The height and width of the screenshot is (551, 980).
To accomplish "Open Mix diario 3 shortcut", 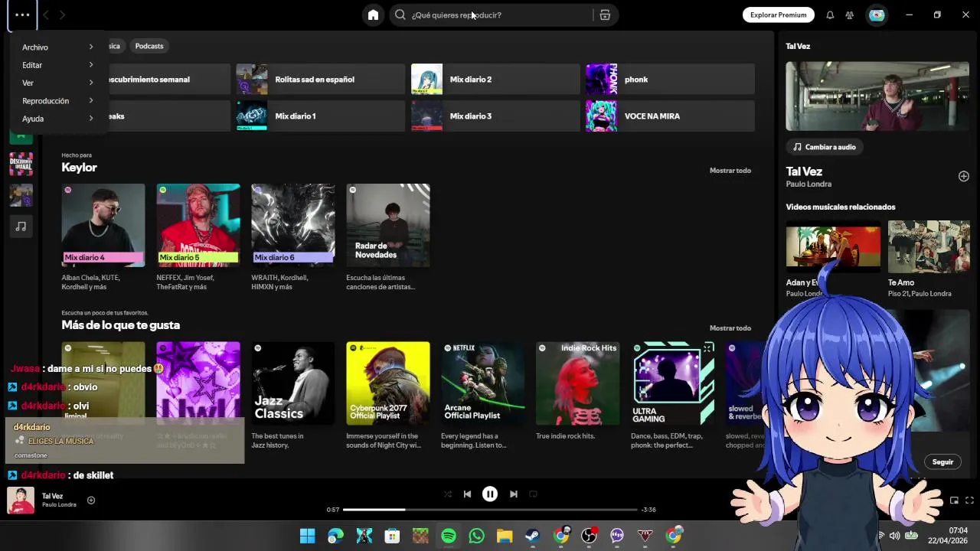I will (x=495, y=116).
